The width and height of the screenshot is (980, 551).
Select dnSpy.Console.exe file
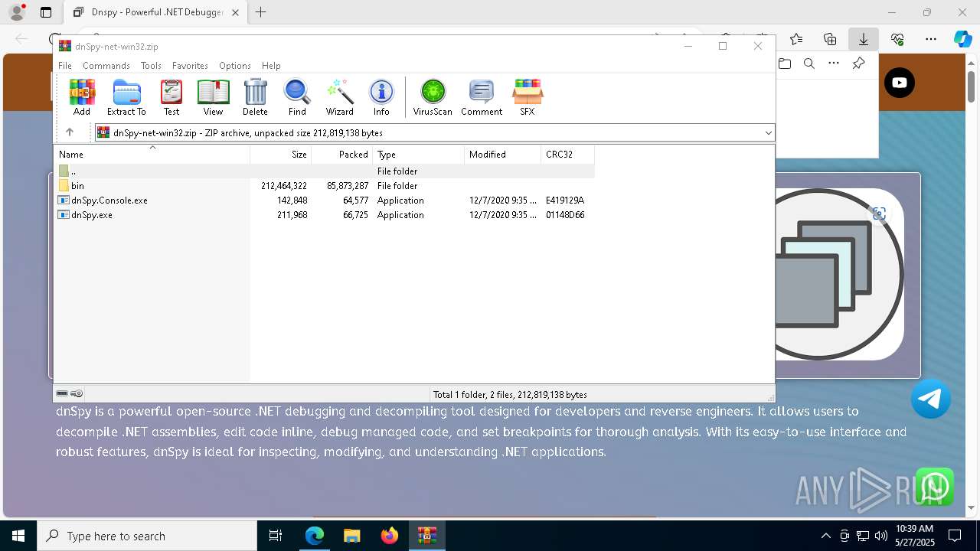[x=325, y=201]
